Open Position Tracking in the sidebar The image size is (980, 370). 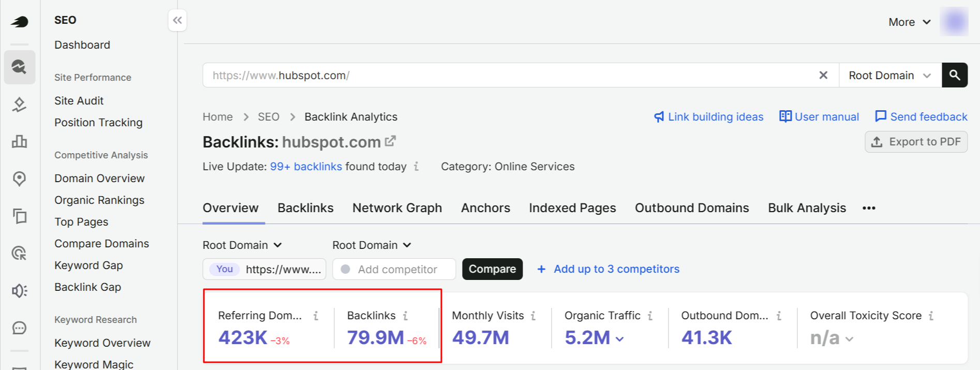click(x=98, y=123)
